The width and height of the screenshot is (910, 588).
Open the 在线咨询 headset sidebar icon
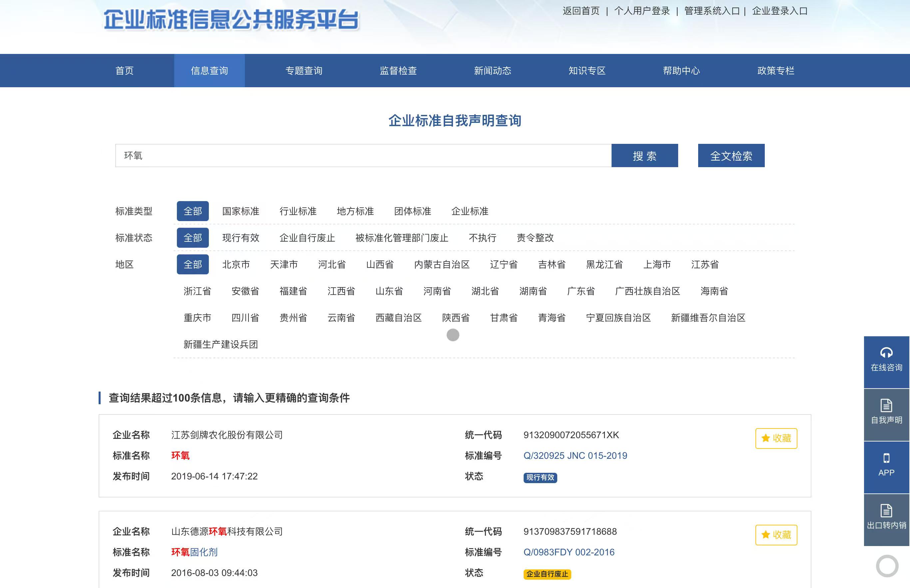click(x=886, y=362)
